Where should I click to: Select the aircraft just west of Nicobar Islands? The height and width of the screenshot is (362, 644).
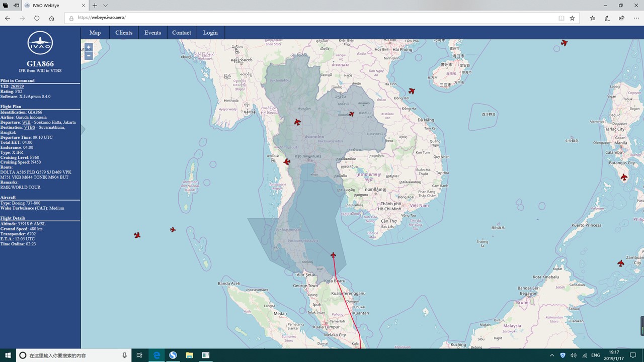[x=173, y=230]
